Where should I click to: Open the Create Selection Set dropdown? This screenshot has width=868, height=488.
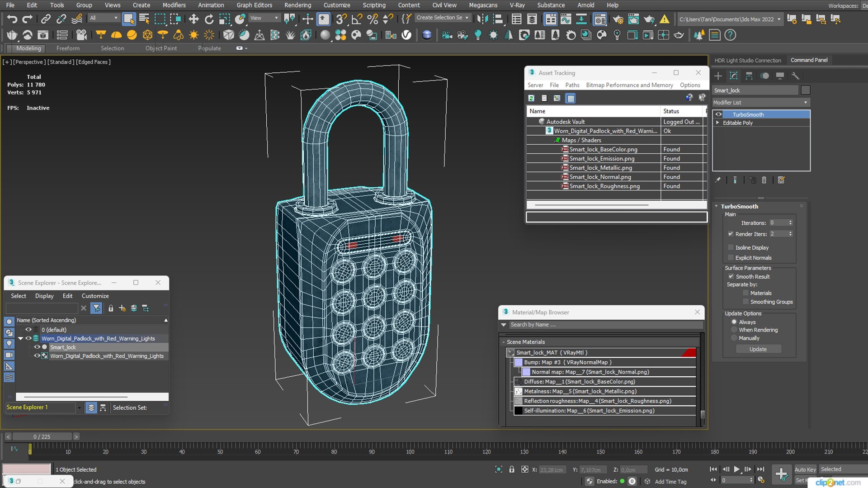(443, 18)
